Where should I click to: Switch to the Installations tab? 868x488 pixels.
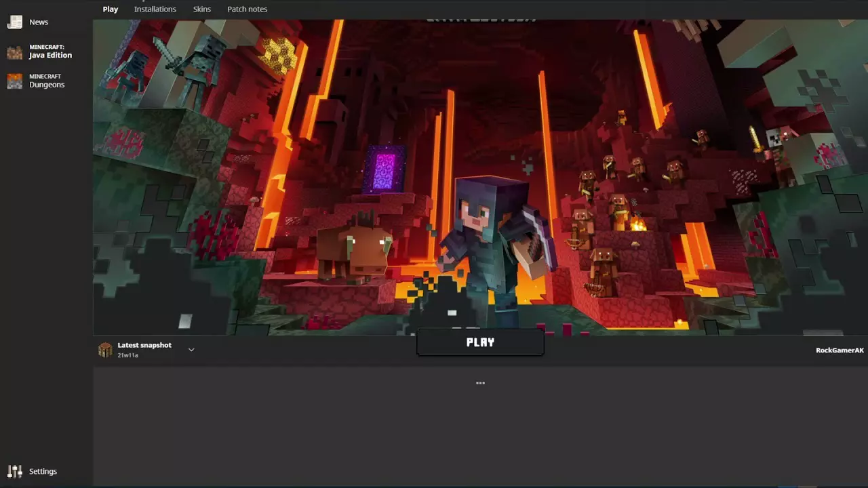click(x=155, y=9)
